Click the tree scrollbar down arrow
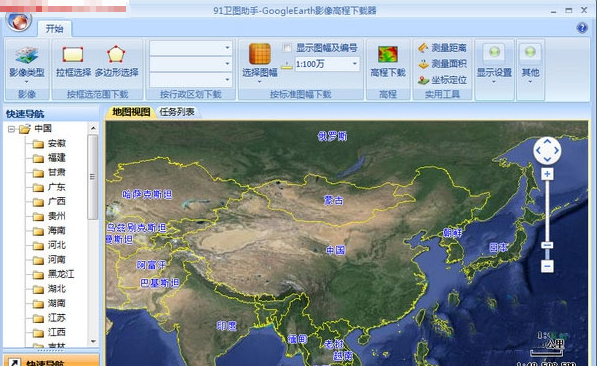Viewport: 597px width, 366px height. [93, 342]
